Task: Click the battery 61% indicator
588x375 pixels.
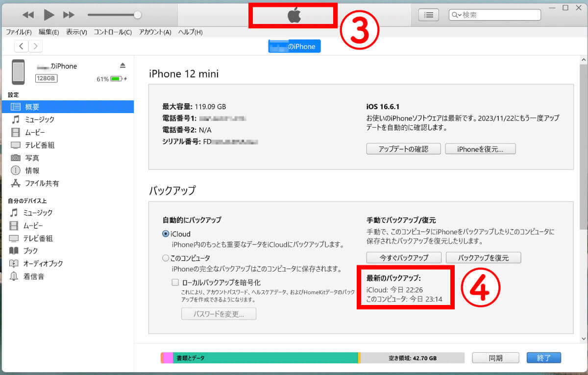Action: coord(111,78)
